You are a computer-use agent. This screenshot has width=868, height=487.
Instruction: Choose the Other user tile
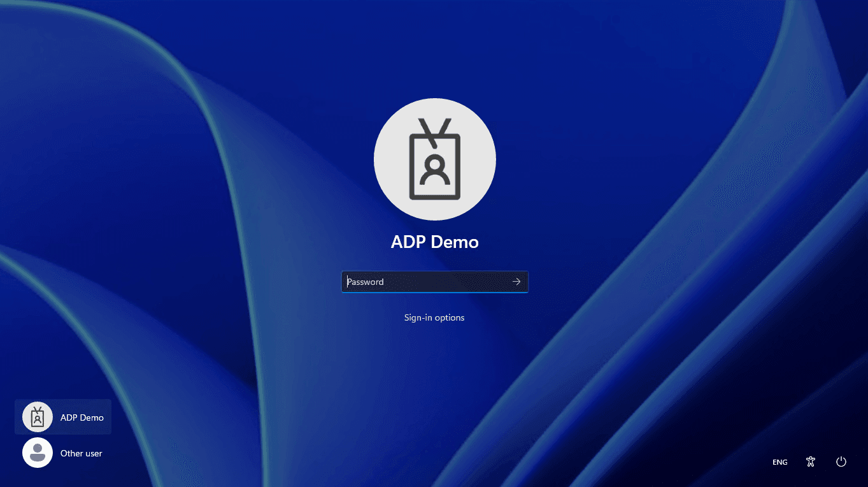pyautogui.click(x=63, y=453)
